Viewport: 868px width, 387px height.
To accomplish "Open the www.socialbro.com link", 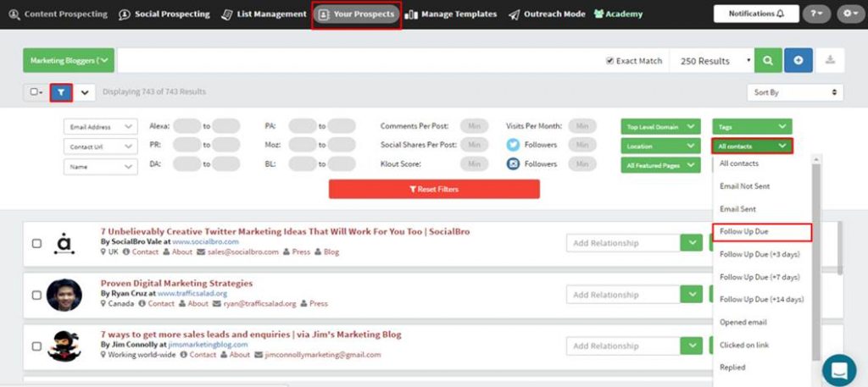I will (x=205, y=242).
